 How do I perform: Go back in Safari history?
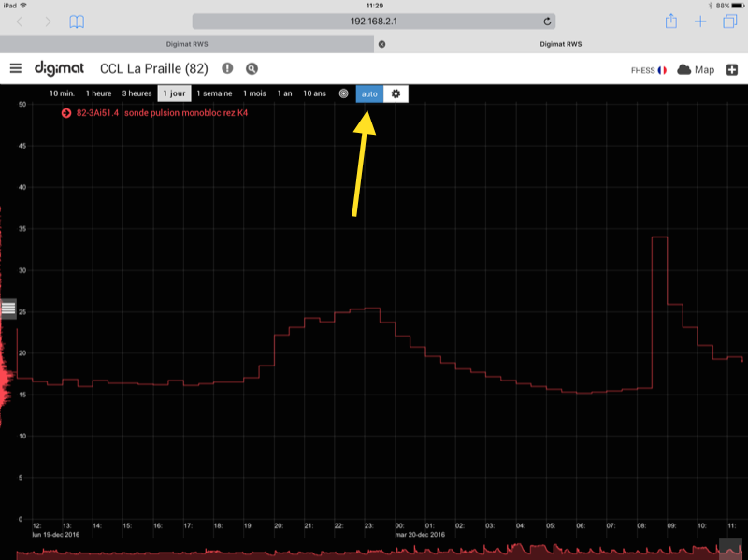pyautogui.click(x=20, y=22)
